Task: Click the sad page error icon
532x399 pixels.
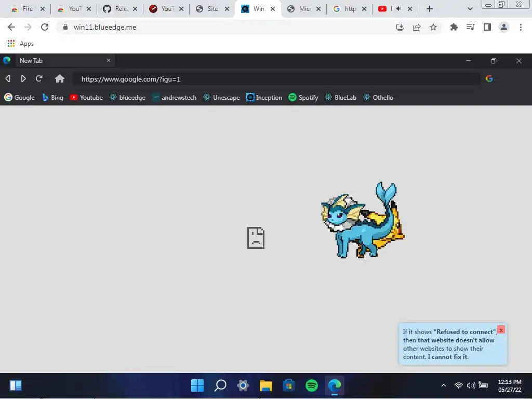Action: tap(256, 238)
